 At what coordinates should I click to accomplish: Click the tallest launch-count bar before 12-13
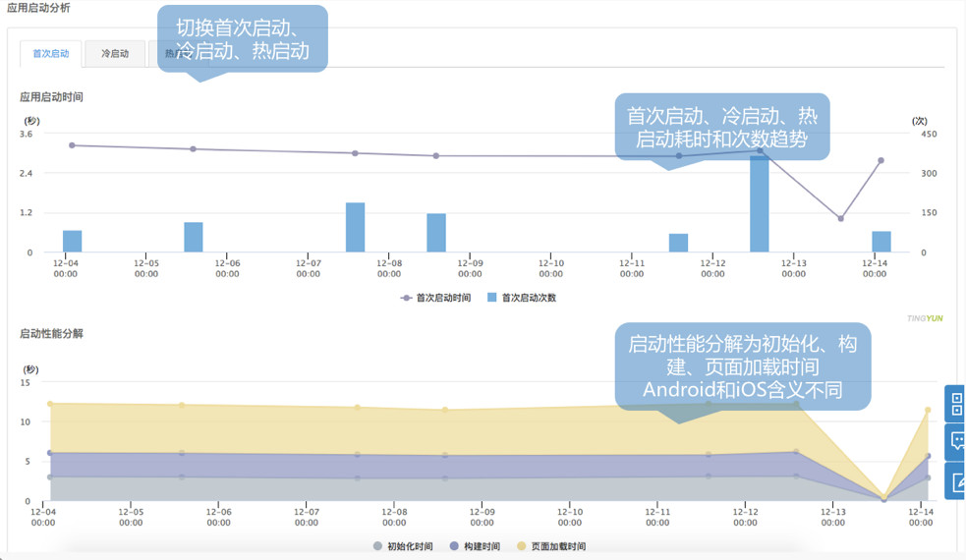tap(759, 204)
